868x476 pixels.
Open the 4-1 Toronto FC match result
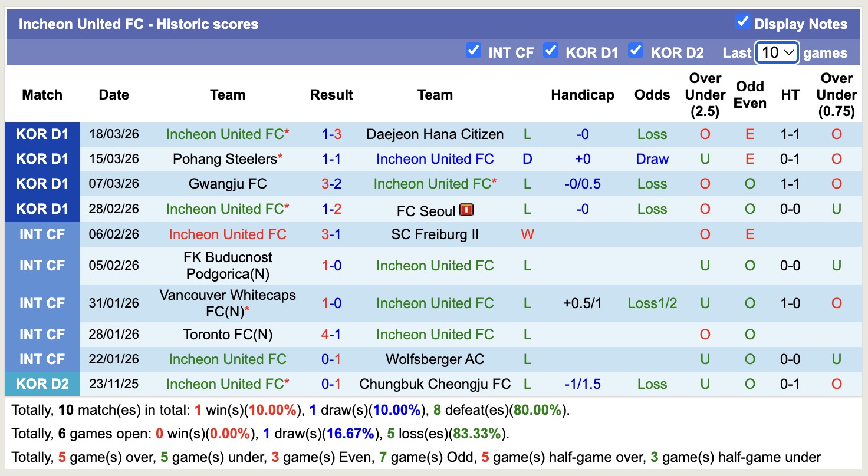(x=331, y=335)
